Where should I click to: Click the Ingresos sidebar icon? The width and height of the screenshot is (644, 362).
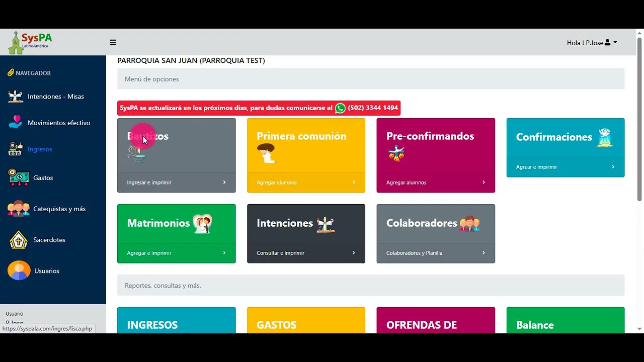(16, 149)
